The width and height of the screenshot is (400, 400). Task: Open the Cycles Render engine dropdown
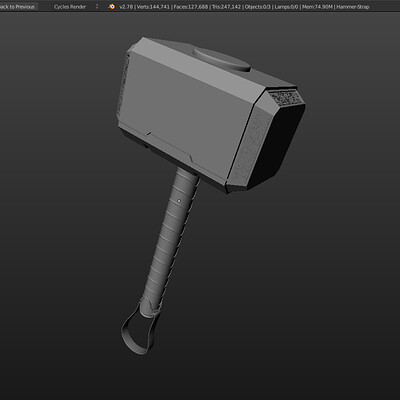click(x=76, y=6)
